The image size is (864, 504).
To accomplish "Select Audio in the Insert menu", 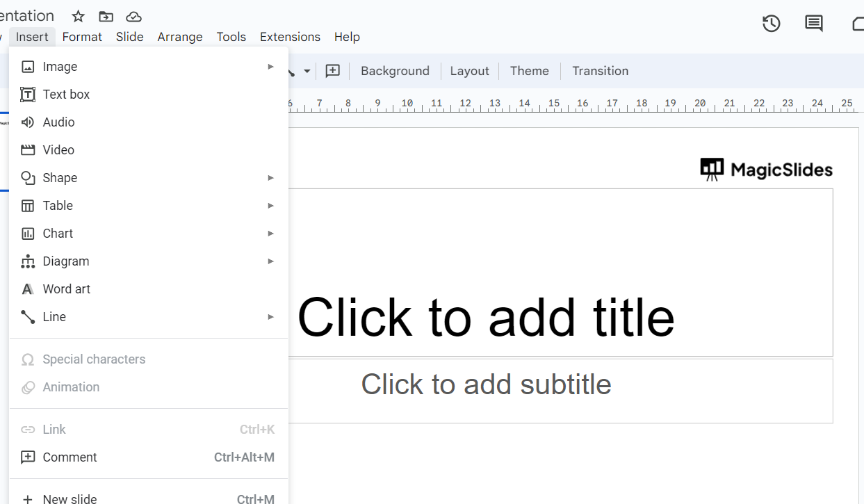I will [58, 122].
